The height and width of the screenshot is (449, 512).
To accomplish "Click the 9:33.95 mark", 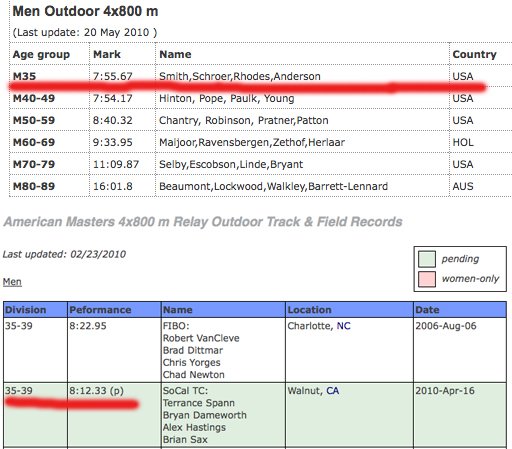I will coord(113,142).
